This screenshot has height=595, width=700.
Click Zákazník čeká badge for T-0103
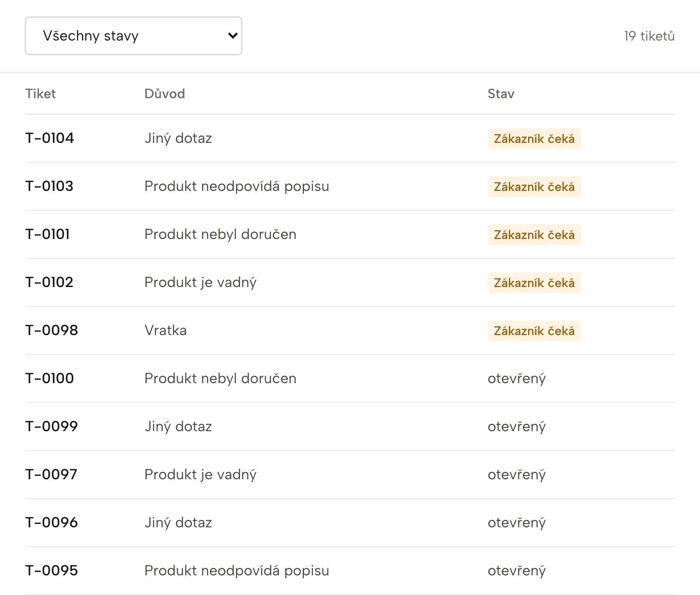tap(534, 187)
